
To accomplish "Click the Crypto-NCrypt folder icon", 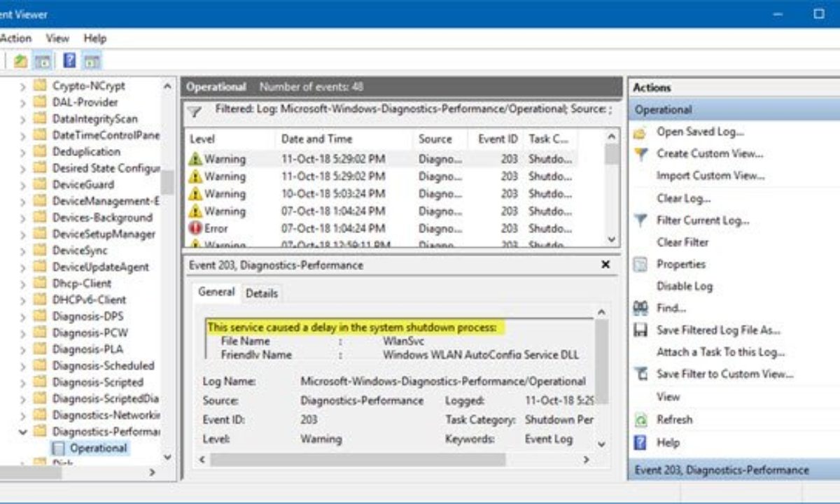I will [40, 86].
